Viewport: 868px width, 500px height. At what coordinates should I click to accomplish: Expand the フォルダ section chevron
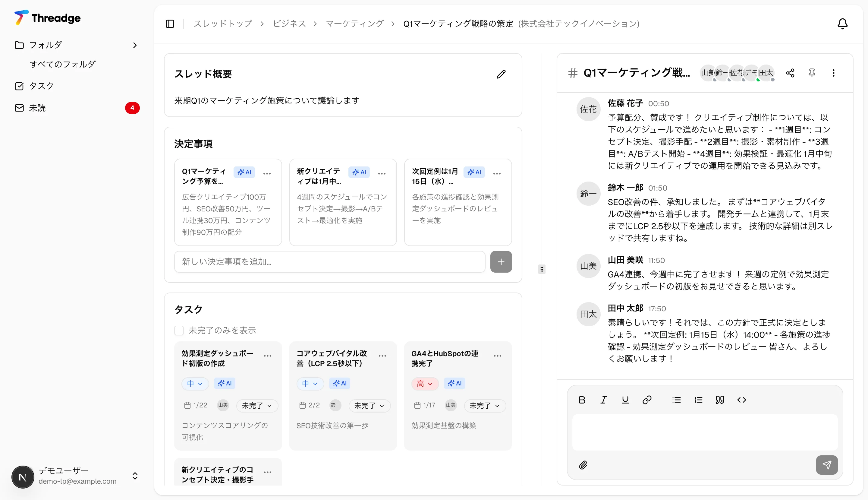point(134,45)
